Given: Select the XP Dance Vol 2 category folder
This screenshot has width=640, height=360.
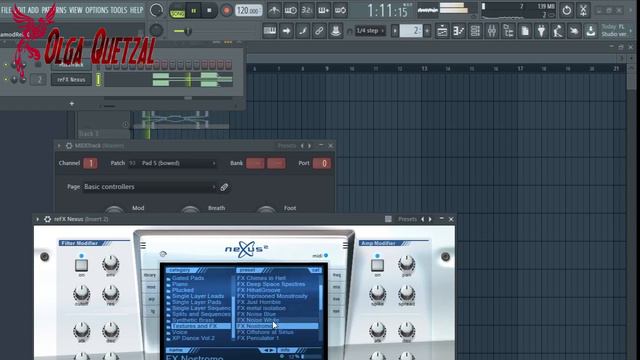Looking at the screenshot, I should click(x=191, y=338).
